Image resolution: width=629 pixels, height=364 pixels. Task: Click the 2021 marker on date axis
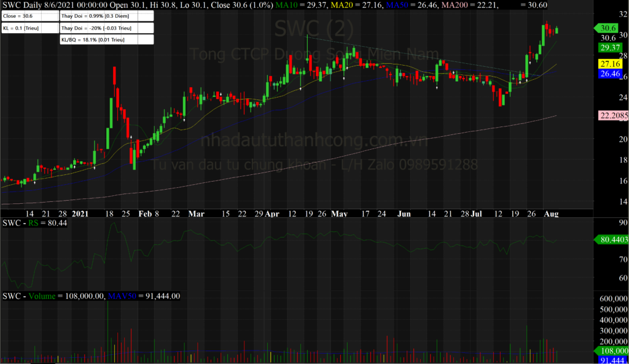pyautogui.click(x=80, y=214)
